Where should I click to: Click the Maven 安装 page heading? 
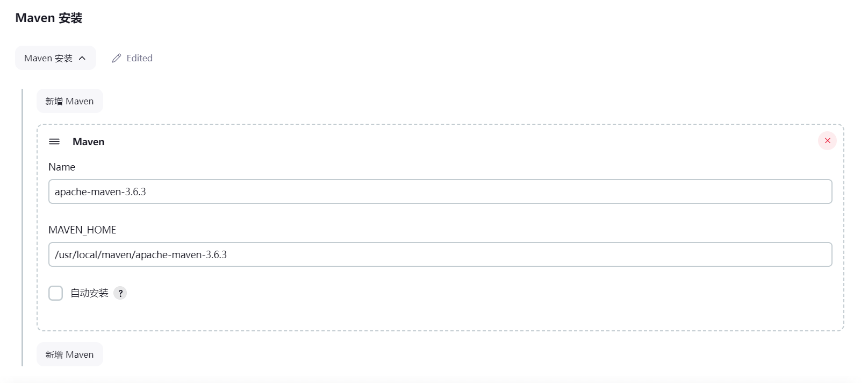click(49, 18)
